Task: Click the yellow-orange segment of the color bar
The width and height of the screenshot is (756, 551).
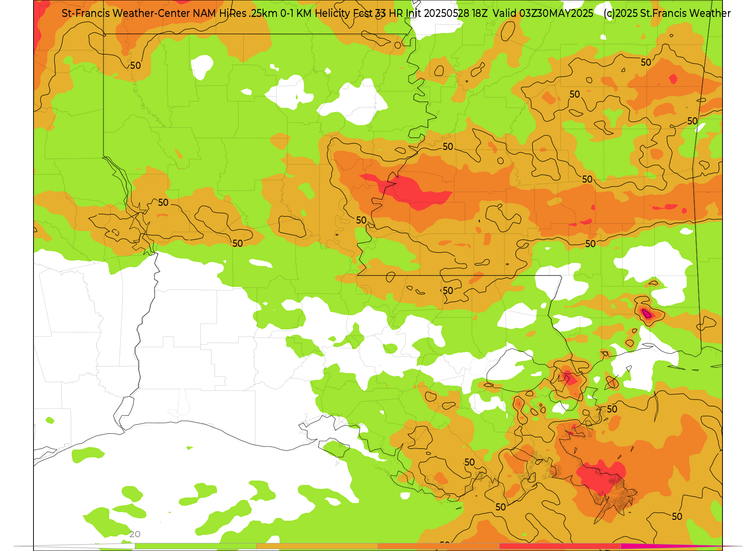Action: 317,546
